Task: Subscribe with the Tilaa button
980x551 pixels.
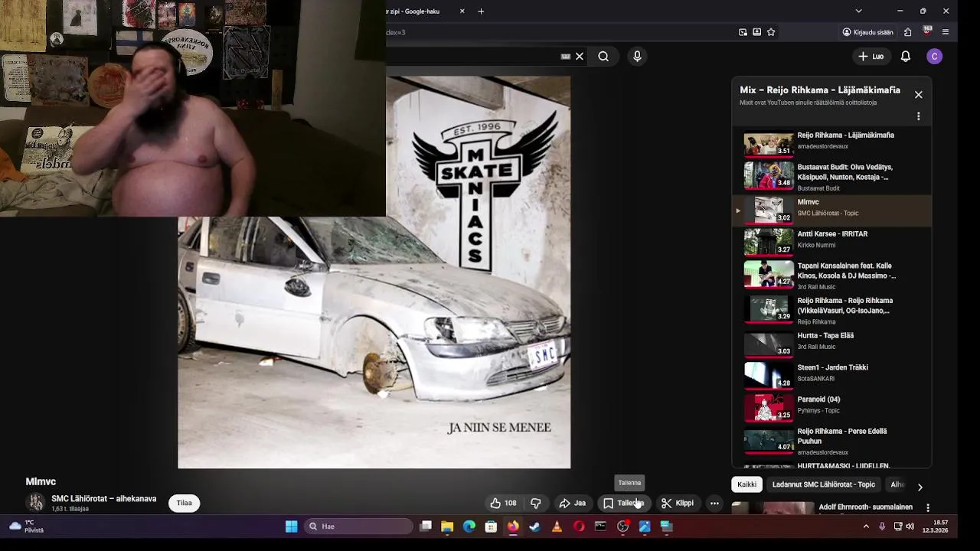Action: coord(185,503)
